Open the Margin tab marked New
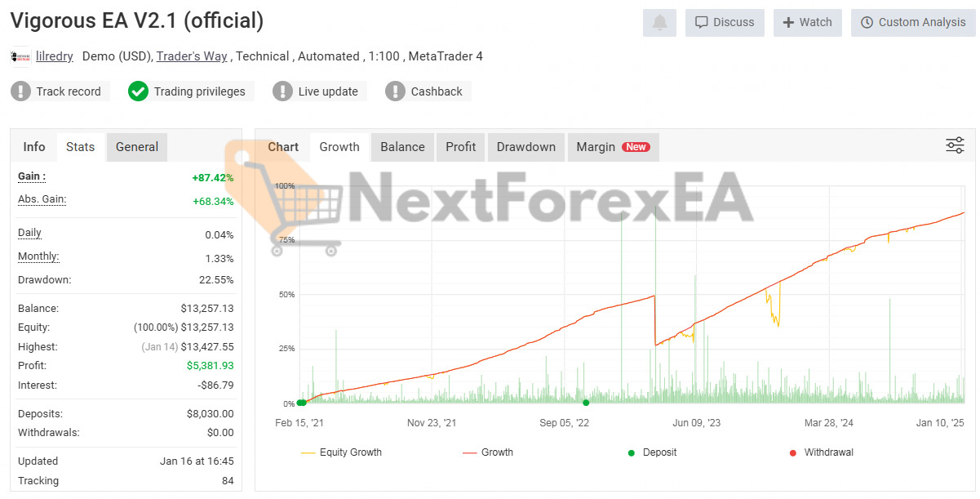Image resolution: width=980 pixels, height=499 pixels. 612,147
